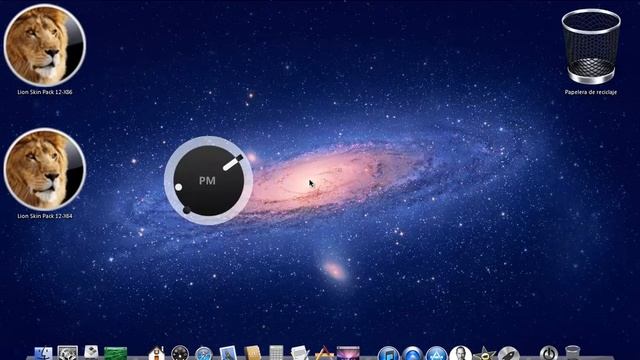The width and height of the screenshot is (640, 360).
Task: Launch iTunes music note icon in dock
Action: pyautogui.click(x=388, y=354)
